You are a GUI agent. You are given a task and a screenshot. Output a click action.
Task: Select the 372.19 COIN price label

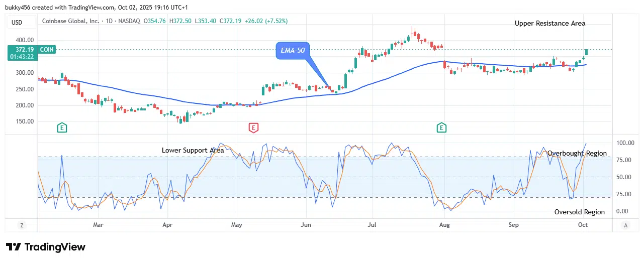31,49
